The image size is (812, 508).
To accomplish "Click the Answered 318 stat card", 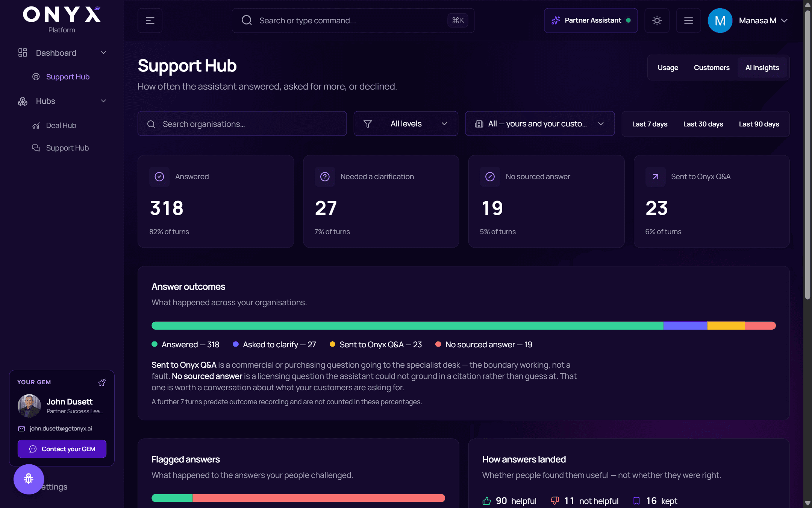I will tap(216, 201).
